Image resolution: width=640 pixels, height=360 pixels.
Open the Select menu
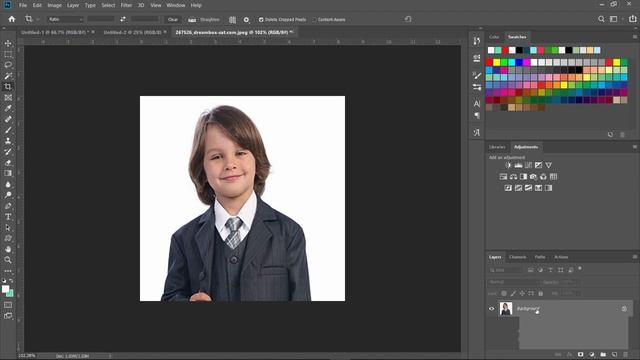pos(108,5)
